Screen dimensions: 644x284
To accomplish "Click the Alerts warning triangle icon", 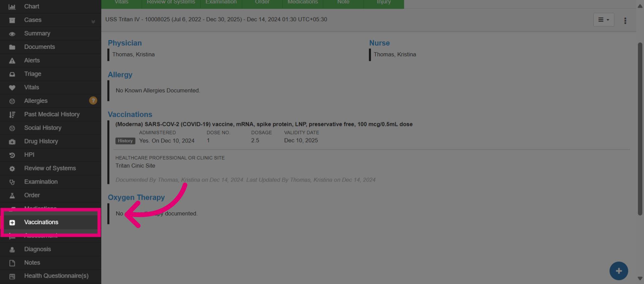I will 12,61.
